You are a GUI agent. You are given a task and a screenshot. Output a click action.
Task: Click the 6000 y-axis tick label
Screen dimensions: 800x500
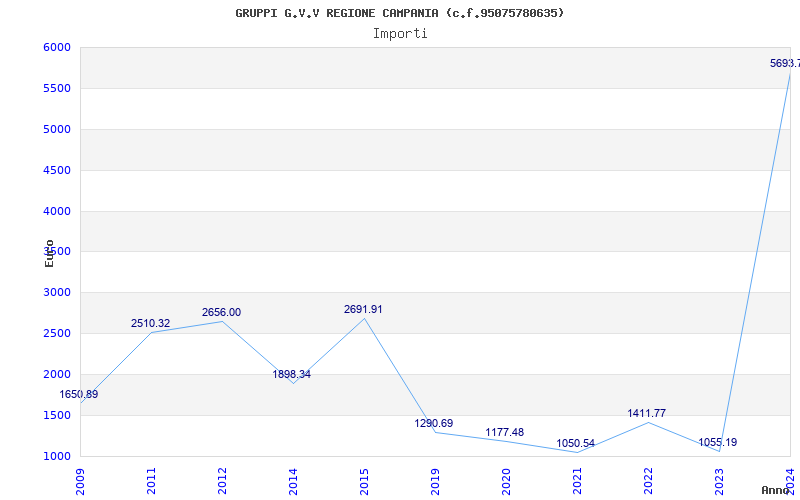pos(57,47)
